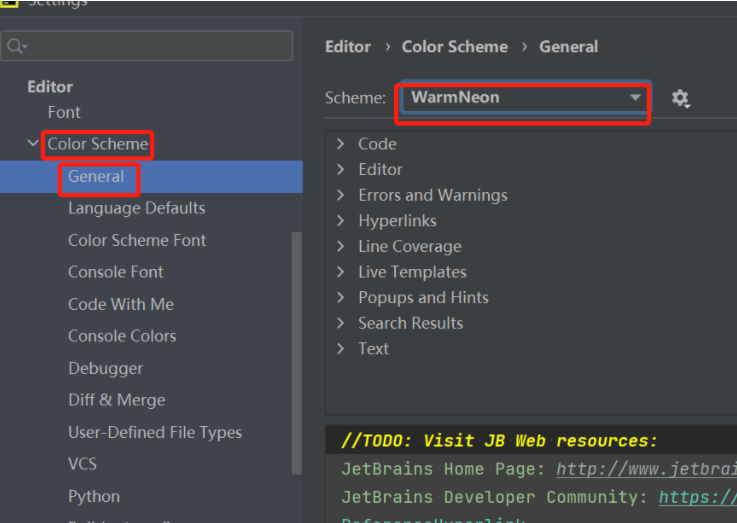Expand the Hyperlinks category

pyautogui.click(x=341, y=220)
